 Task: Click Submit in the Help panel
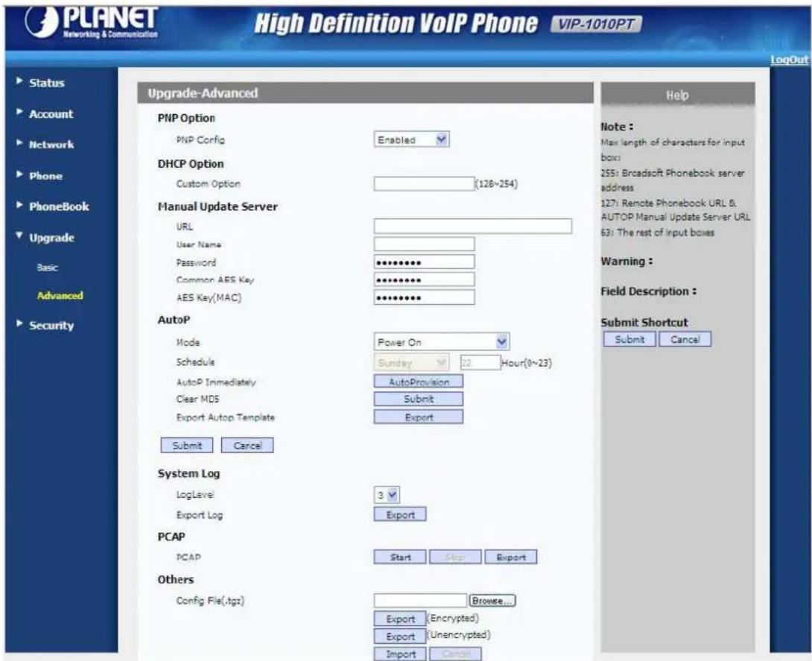[x=629, y=339]
